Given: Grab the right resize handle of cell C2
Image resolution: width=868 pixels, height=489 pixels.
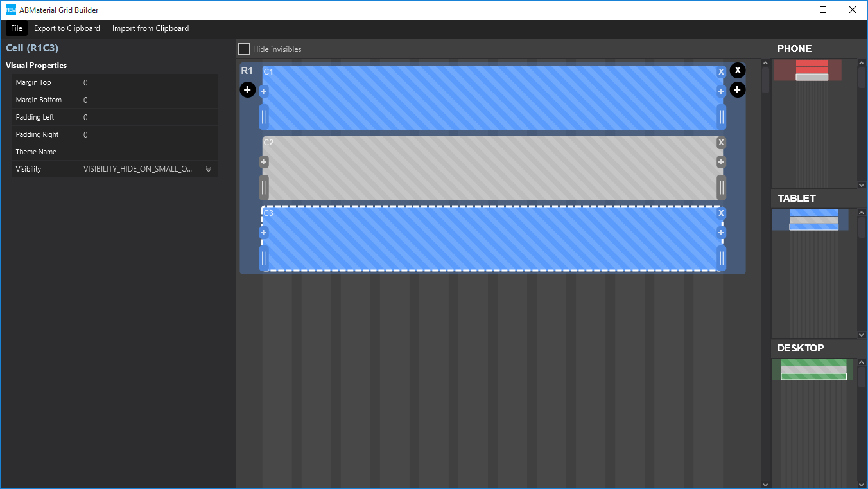Looking at the screenshot, I should (x=722, y=188).
